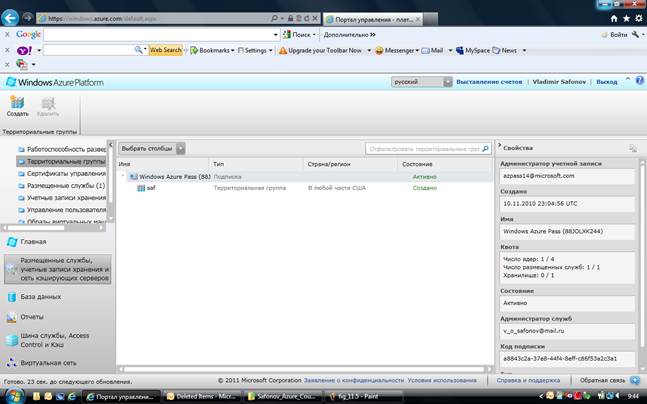
Task: Click Выход sign-out link
Action: point(607,82)
